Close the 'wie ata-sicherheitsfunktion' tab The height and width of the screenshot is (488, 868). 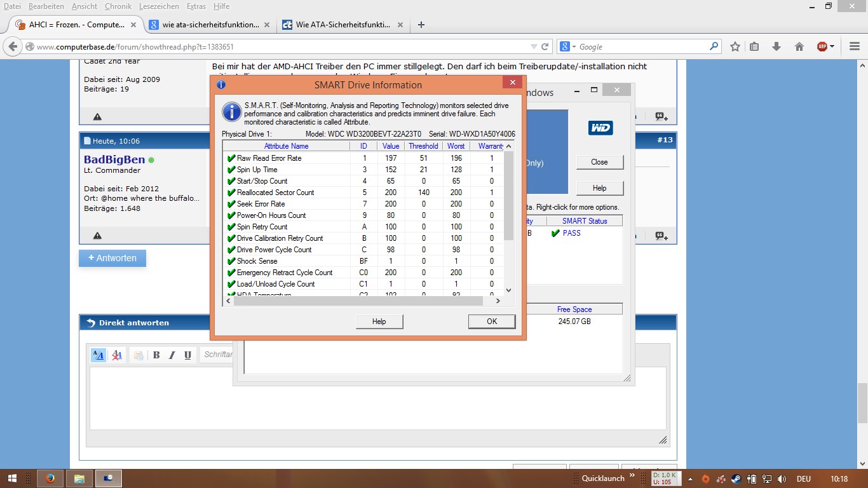pos(267,25)
